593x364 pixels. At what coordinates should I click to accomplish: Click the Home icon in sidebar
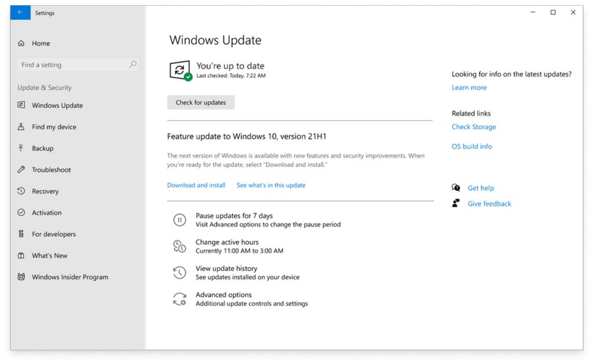[x=21, y=43]
